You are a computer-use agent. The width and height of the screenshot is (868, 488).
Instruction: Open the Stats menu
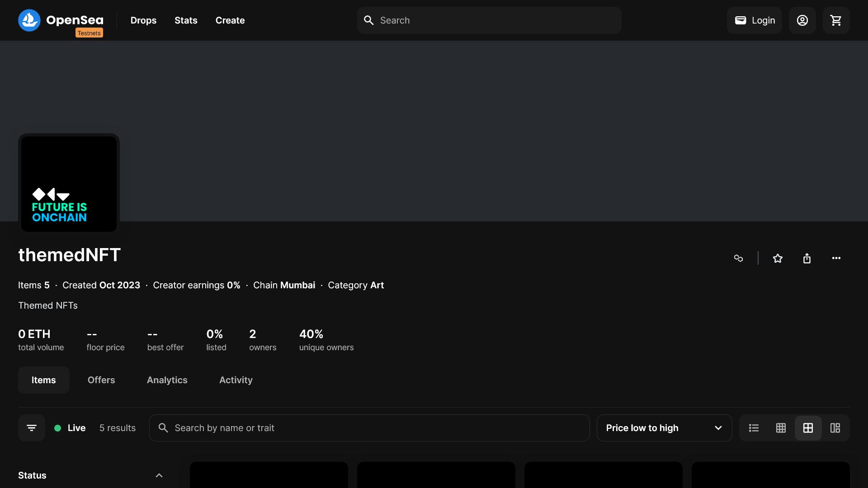click(x=186, y=20)
